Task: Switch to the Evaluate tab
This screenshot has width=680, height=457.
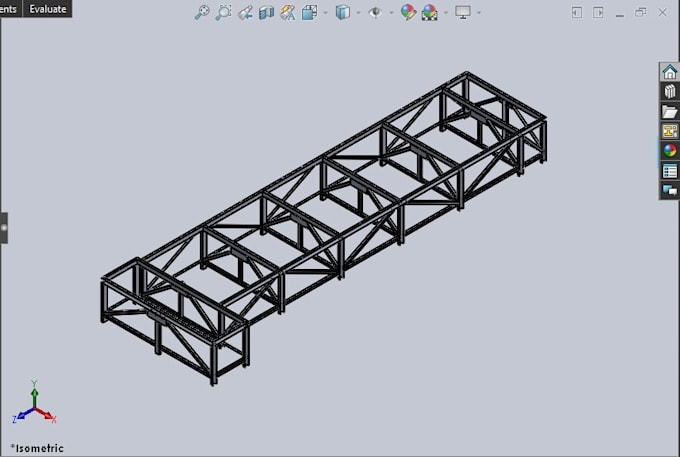Action: (x=48, y=9)
